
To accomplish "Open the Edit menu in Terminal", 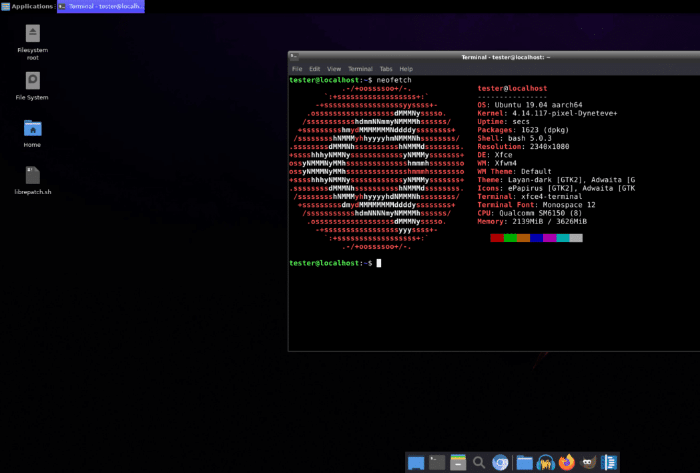I will pyautogui.click(x=315, y=69).
